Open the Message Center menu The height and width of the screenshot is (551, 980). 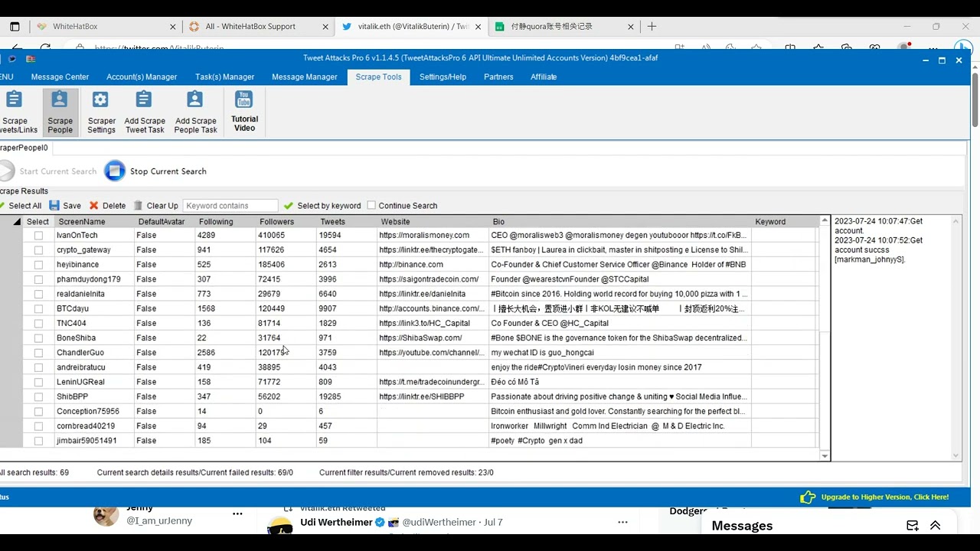point(60,77)
